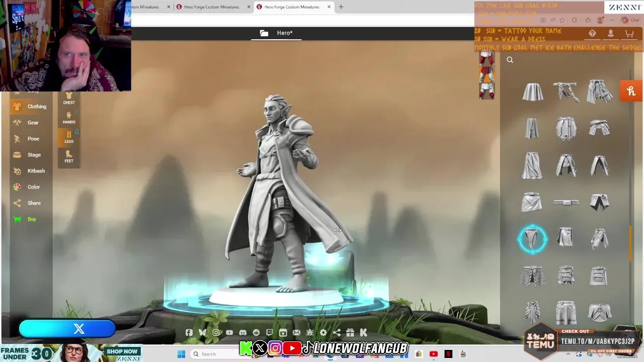Select the Legs clothing slot
This screenshot has height=362, width=644.
69,137
